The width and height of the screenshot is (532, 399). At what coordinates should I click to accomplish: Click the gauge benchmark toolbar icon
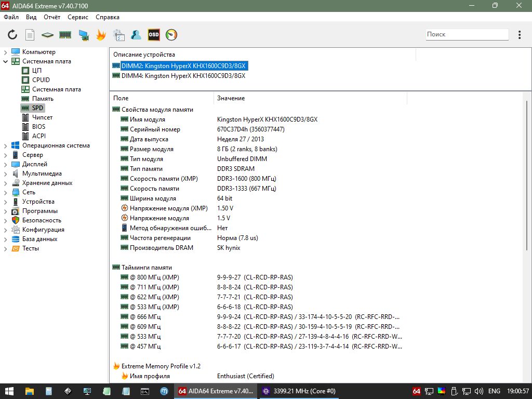tap(171, 35)
